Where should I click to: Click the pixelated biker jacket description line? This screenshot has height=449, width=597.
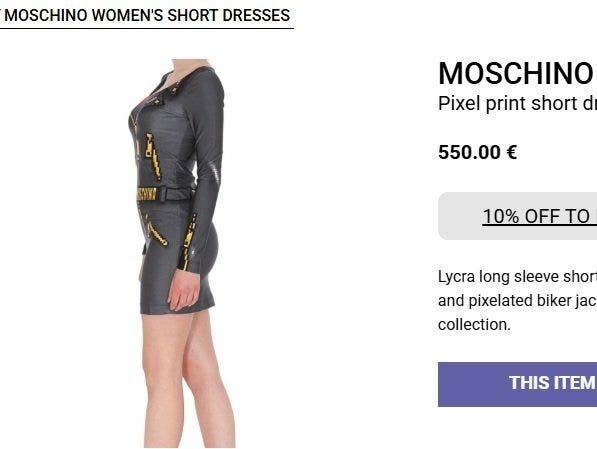pyautogui.click(x=517, y=301)
